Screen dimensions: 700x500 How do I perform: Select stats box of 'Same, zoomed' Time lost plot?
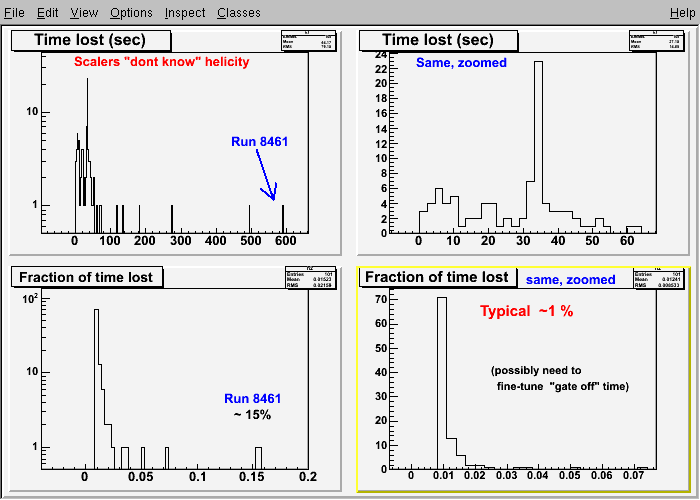(657, 40)
